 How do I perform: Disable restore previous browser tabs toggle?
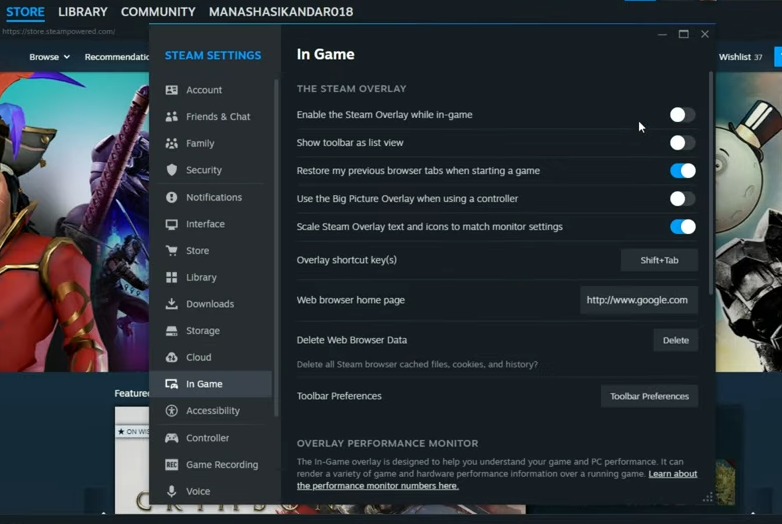[x=682, y=171]
